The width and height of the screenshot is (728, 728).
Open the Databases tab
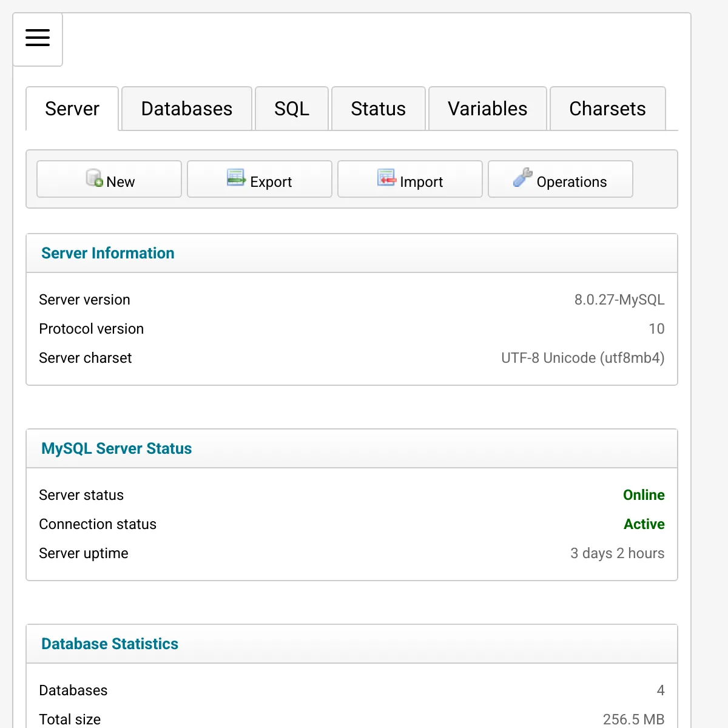point(187,109)
